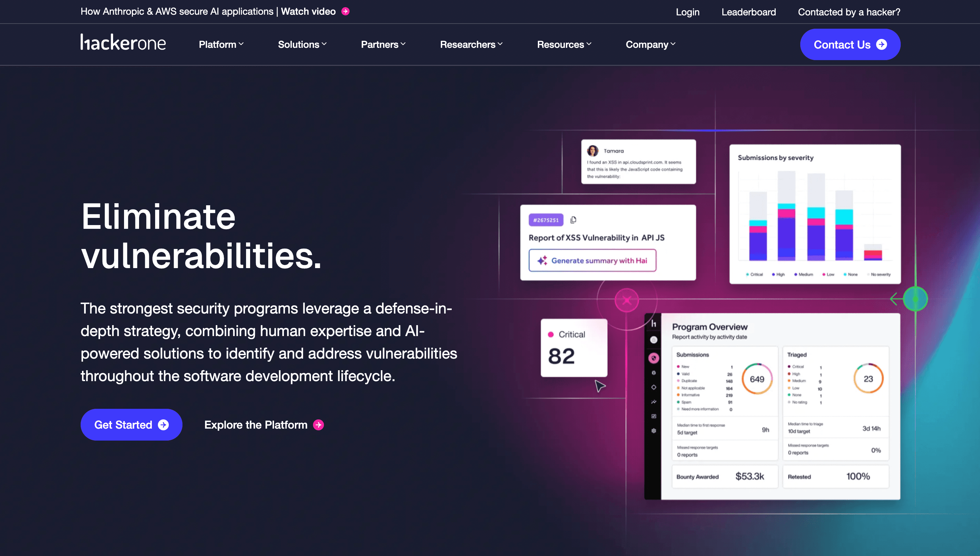Click copy icon next to #2675251 badge
This screenshot has height=556, width=980.
(573, 220)
